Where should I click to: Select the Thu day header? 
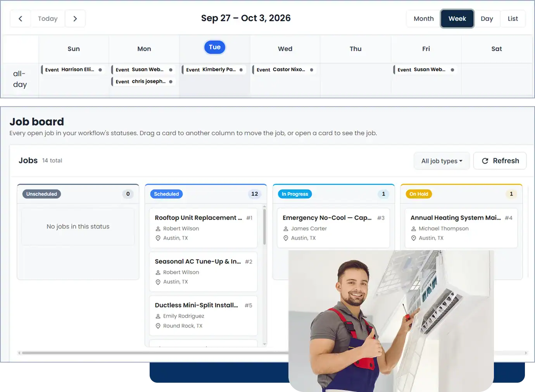coord(356,49)
